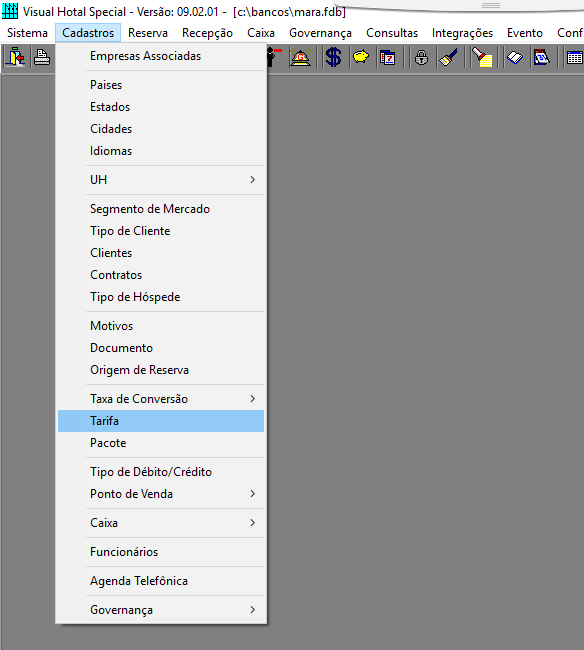Open Contratos entry
The image size is (584, 650).
(x=161, y=275)
